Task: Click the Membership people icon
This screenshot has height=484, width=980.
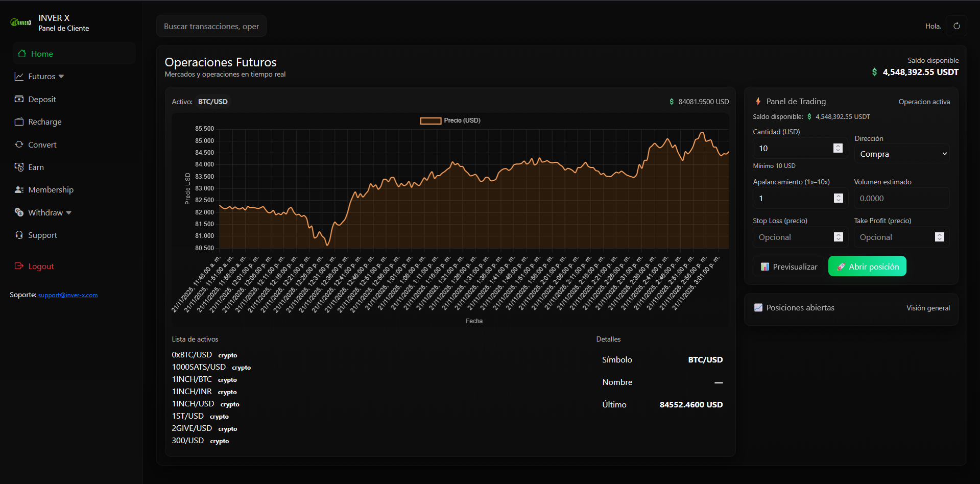Action: pyautogui.click(x=19, y=189)
